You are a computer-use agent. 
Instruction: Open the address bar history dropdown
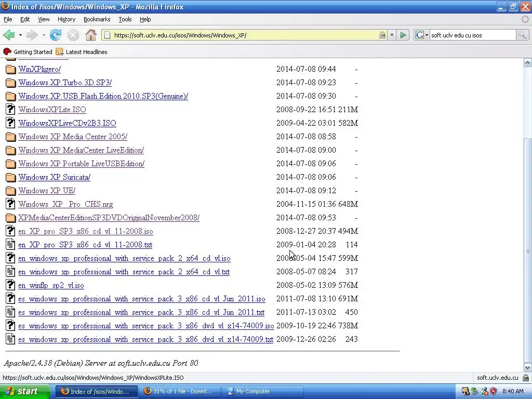pyautogui.click(x=392, y=35)
